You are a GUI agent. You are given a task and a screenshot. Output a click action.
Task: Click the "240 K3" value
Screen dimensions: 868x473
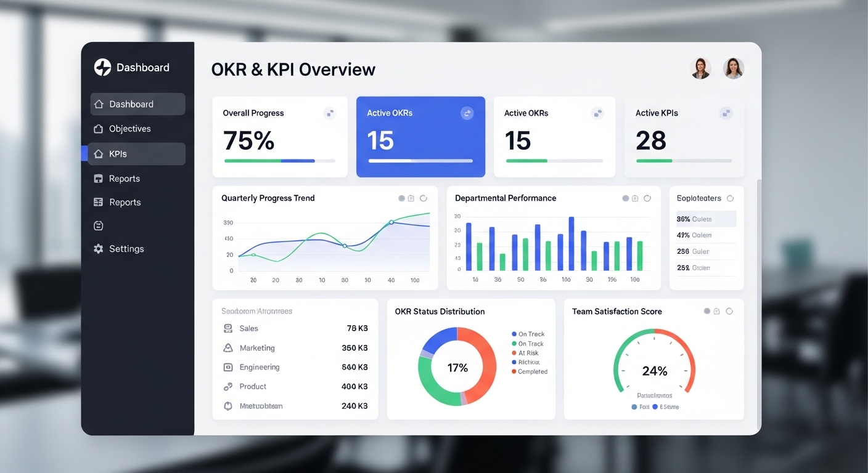354,406
